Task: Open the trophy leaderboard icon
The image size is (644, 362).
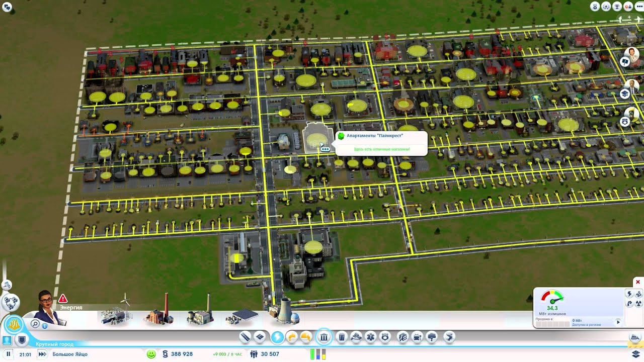Action: click(x=616, y=7)
